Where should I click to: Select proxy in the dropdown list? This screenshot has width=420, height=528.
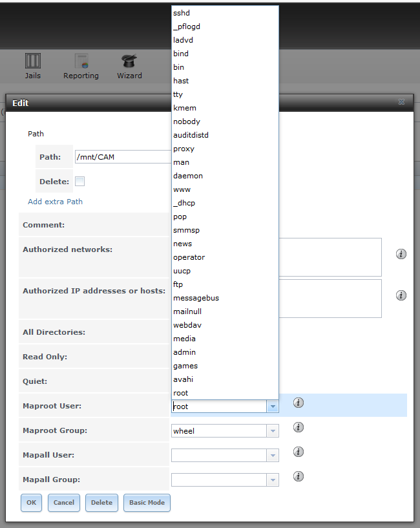[x=225, y=149]
